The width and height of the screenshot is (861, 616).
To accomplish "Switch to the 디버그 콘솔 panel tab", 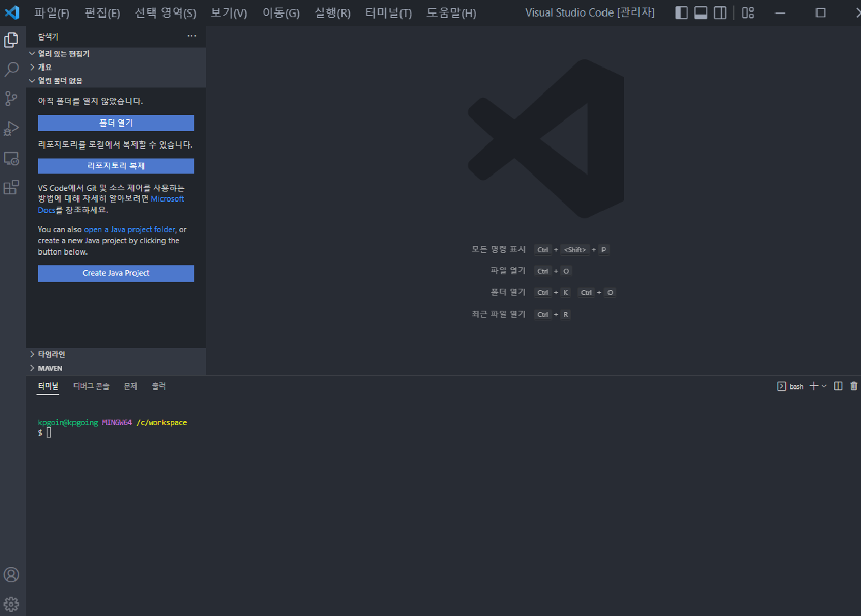I will [x=92, y=387].
